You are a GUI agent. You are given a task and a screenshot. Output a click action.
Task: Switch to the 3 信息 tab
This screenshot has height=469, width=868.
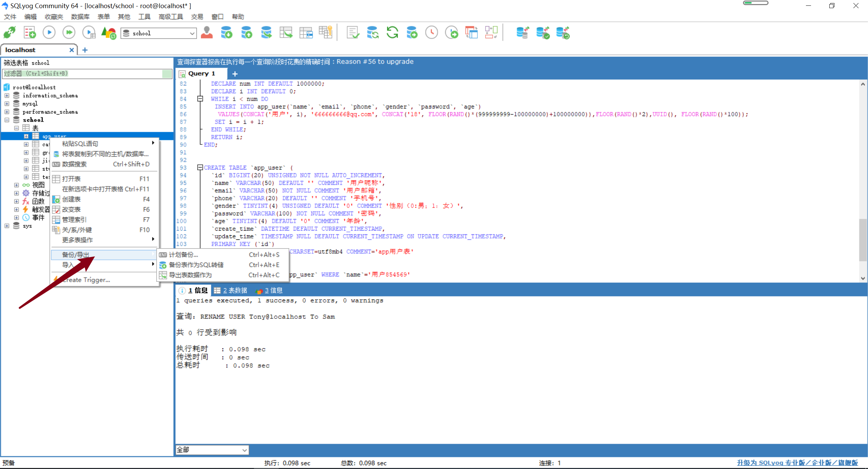[270, 291]
